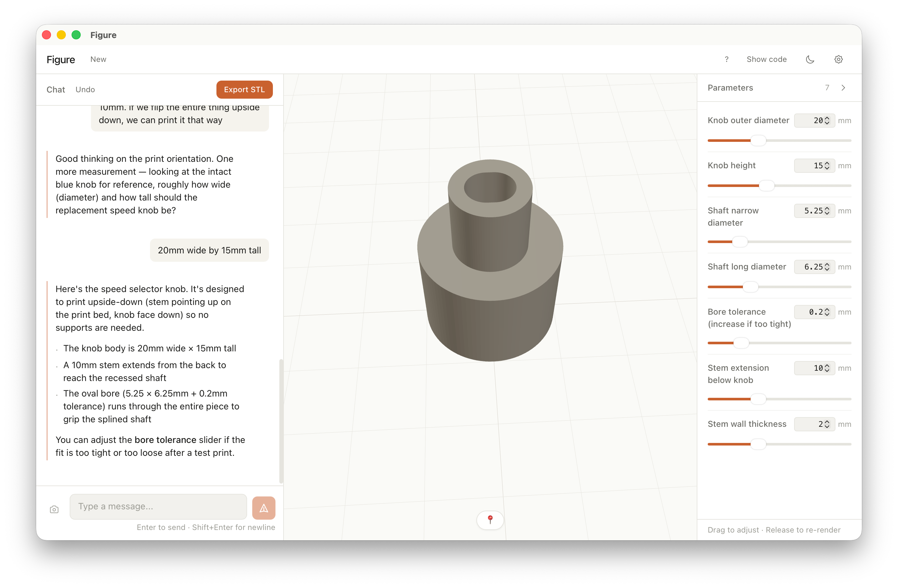Select the Chat tab
898x588 pixels.
55,89
